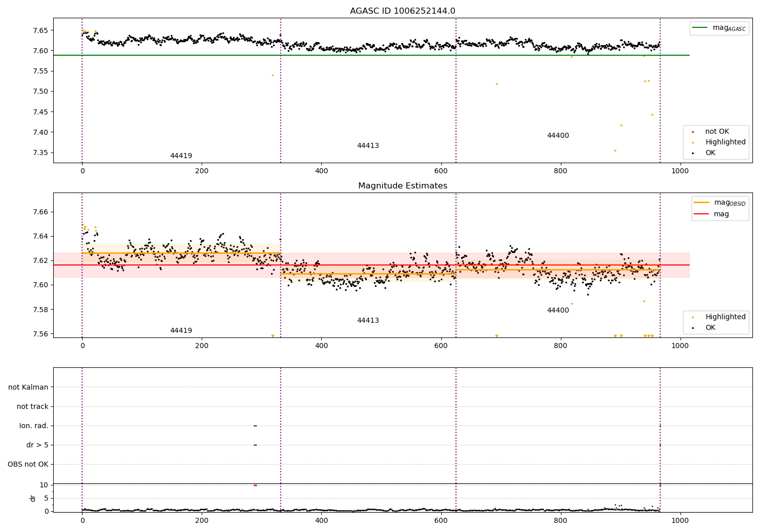Click the "7.58" y-tick in the middle plot

coord(40,310)
